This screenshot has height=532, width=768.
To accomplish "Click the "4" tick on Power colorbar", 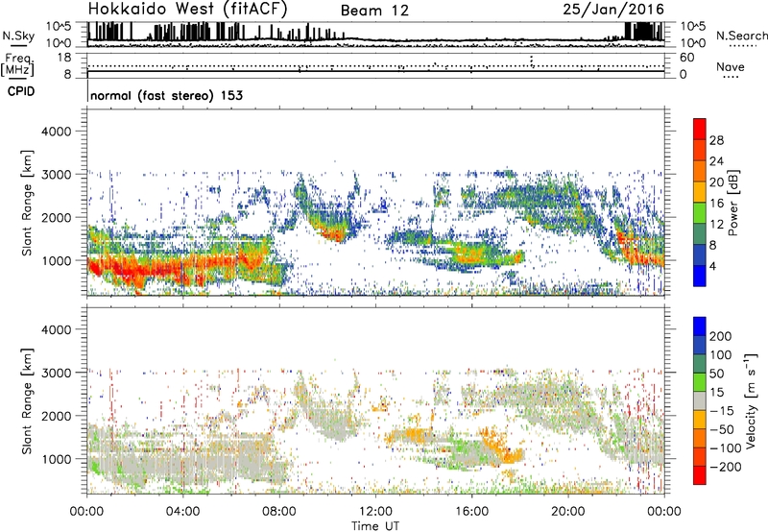I will (712, 266).
